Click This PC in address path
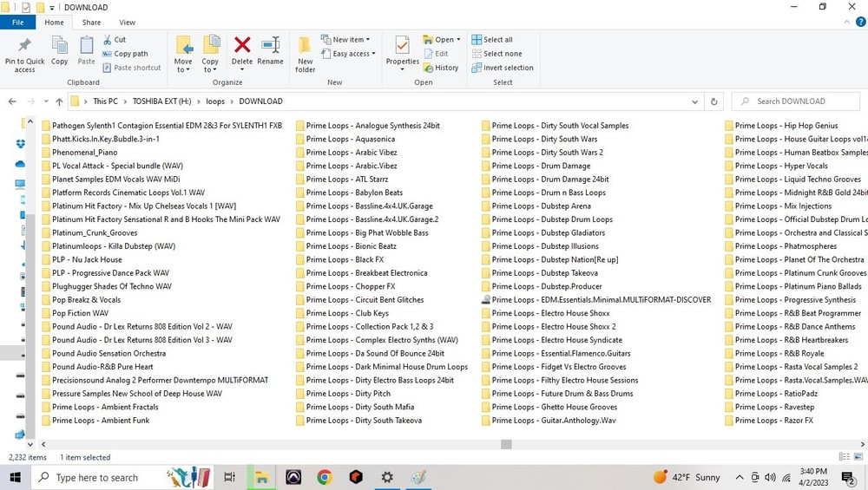Image resolution: width=868 pixels, height=490 pixels. pyautogui.click(x=105, y=101)
